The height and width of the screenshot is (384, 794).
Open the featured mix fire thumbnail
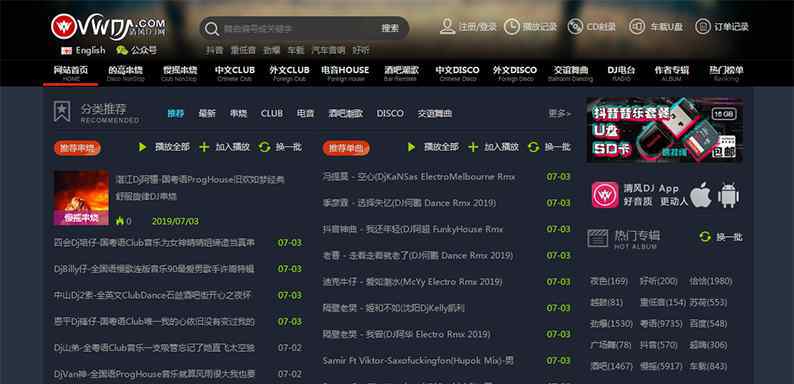pos(81,198)
